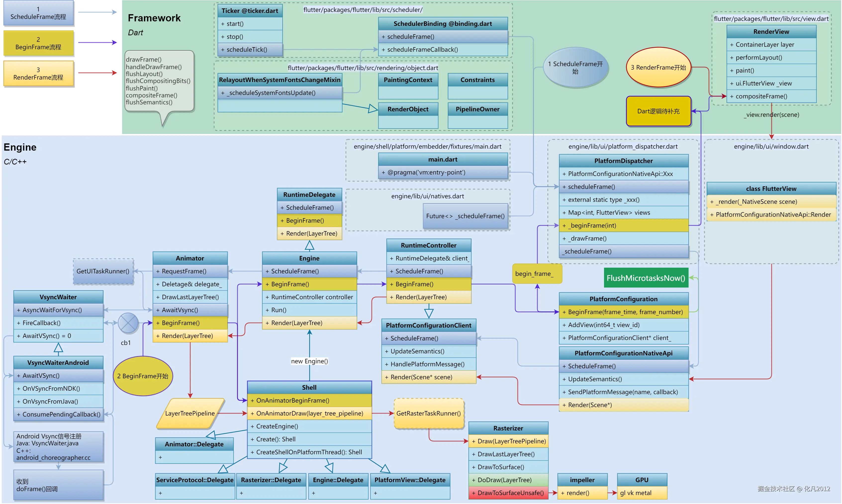Click the red DrawToSurfaceUnsafe() row in Rasterizer
The height and width of the screenshot is (504, 842).
point(508,493)
